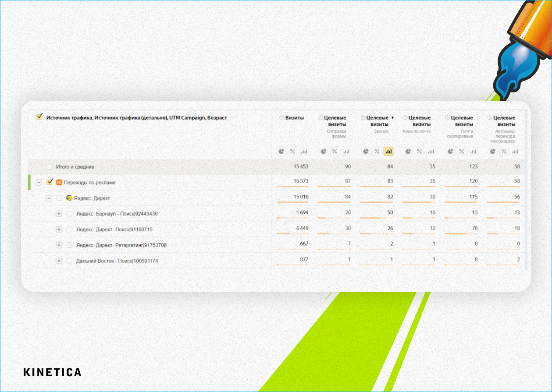552x392 pixels.
Task: Open pie chart for Почта скопирована column
Action: click(450, 152)
